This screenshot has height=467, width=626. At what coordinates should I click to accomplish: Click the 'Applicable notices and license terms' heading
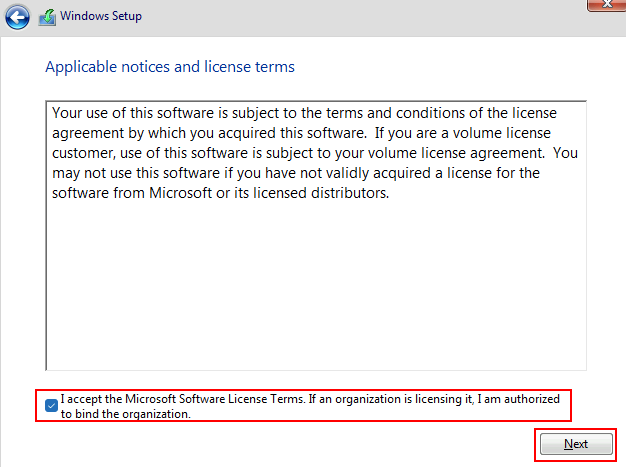click(x=170, y=67)
